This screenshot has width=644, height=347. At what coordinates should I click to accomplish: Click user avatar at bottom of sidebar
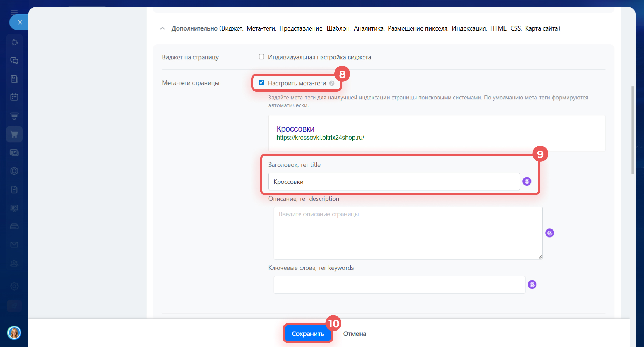click(x=14, y=332)
